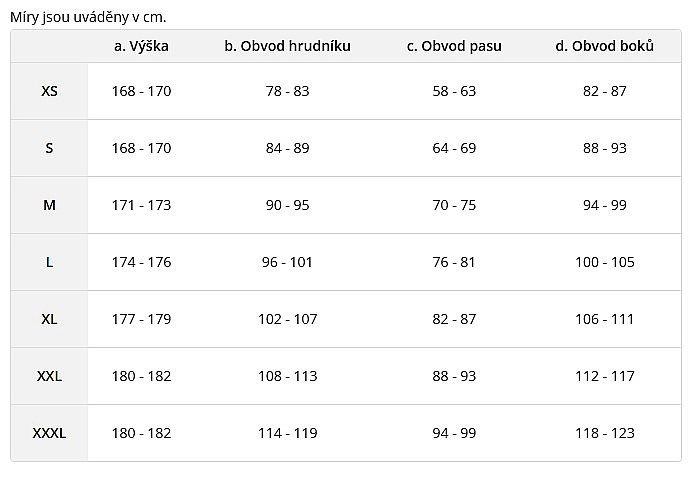Viewport: 693px width, 479px height.
Task: Click the XS size row label
Action: (x=49, y=91)
